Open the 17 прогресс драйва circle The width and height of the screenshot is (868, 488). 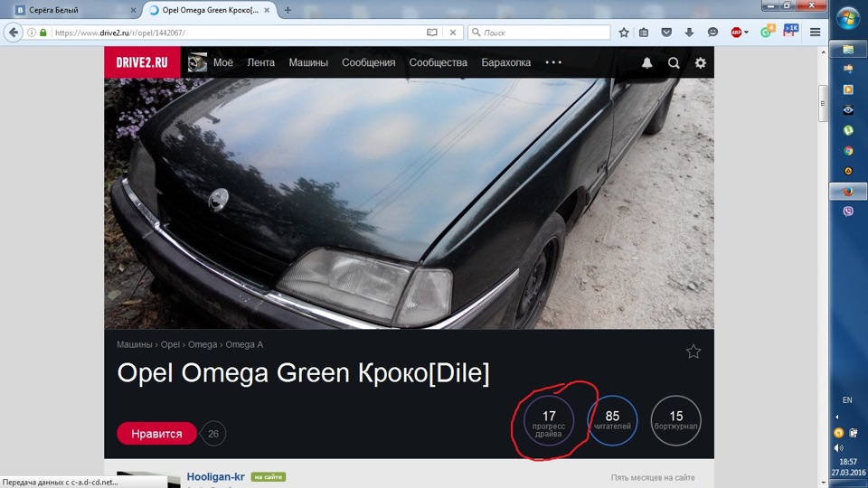click(549, 420)
